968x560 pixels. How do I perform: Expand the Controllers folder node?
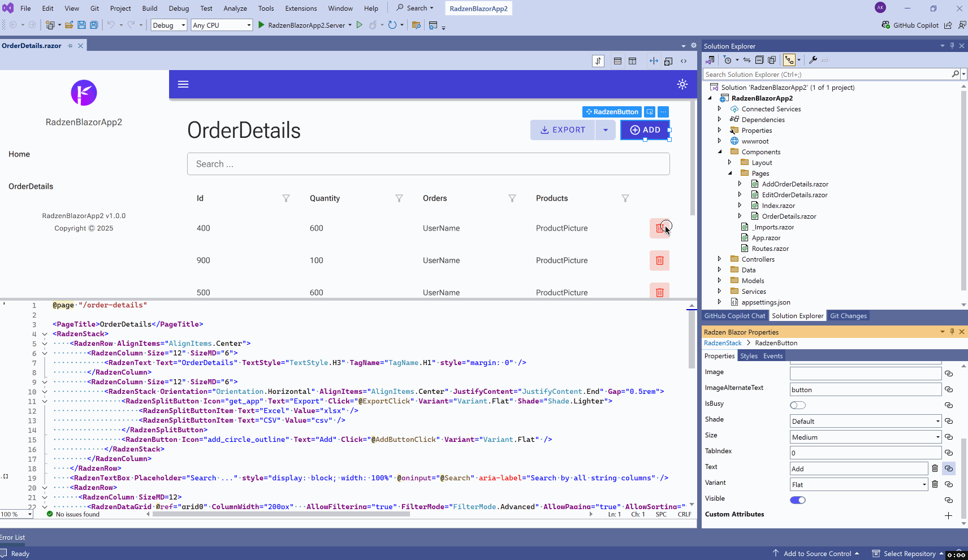click(x=719, y=259)
